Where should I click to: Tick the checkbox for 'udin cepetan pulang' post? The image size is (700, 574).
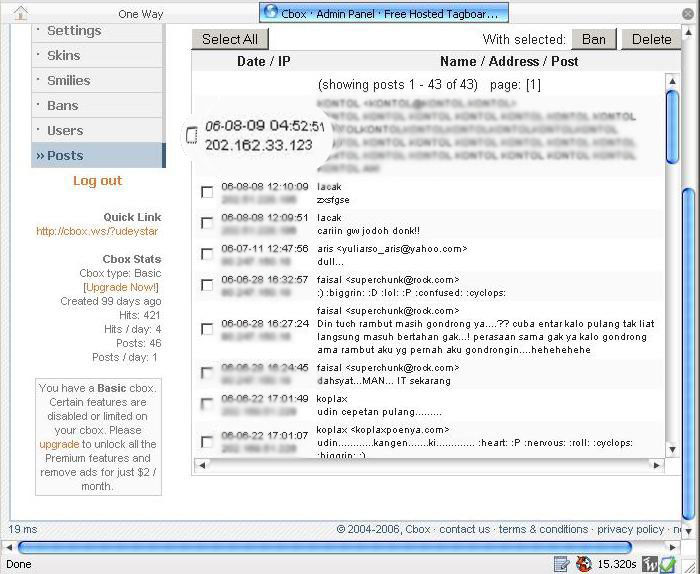[x=207, y=404]
